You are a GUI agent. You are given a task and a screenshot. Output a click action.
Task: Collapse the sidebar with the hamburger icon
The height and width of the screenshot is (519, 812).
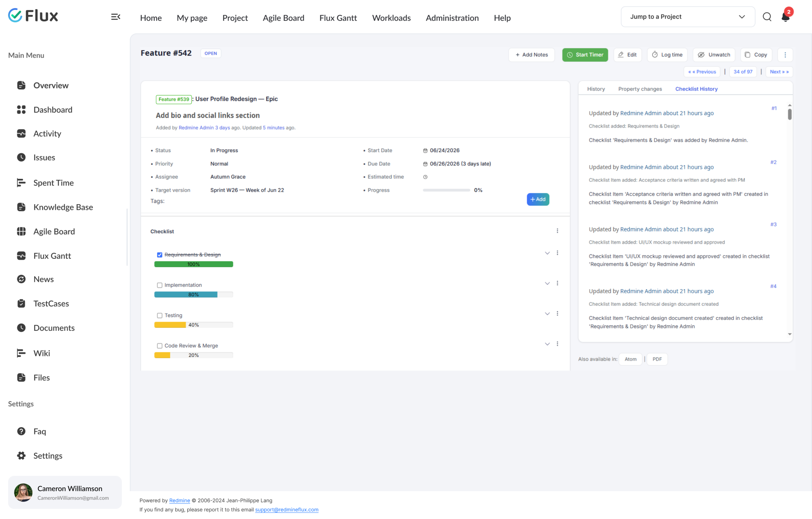(x=116, y=17)
